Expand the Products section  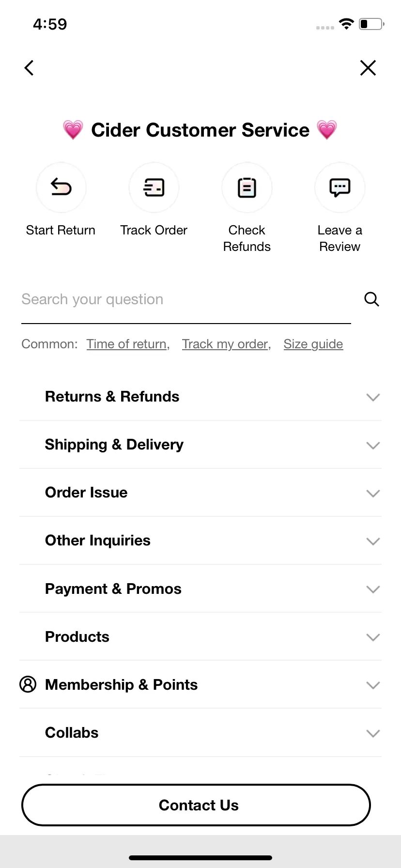click(200, 636)
